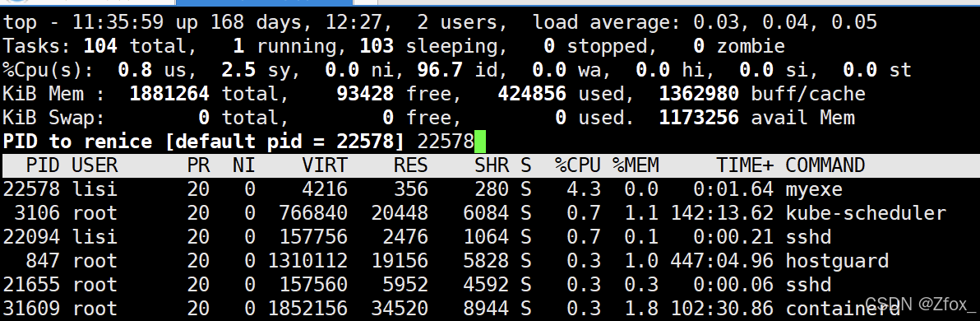Click the PID column header
The width and height of the screenshot is (980, 321).
pos(43,165)
